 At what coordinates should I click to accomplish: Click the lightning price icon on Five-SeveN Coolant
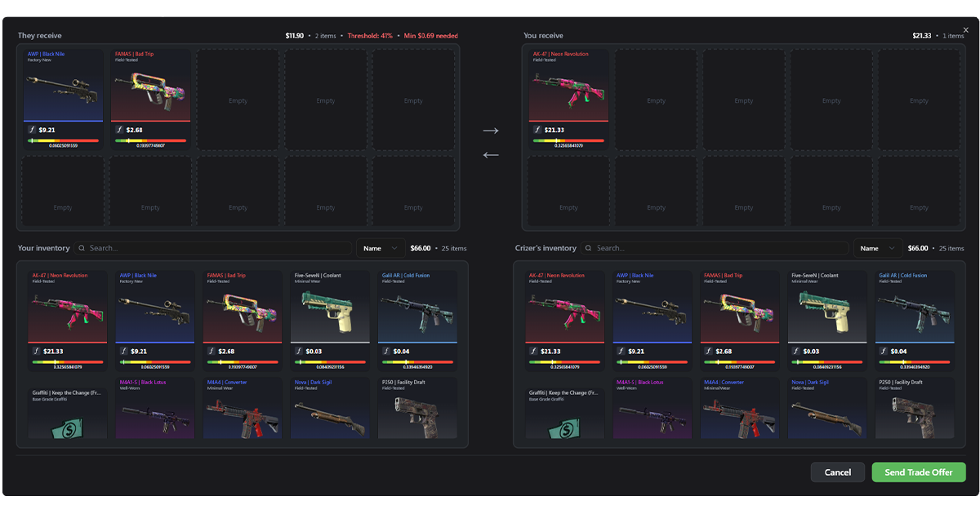click(x=299, y=351)
